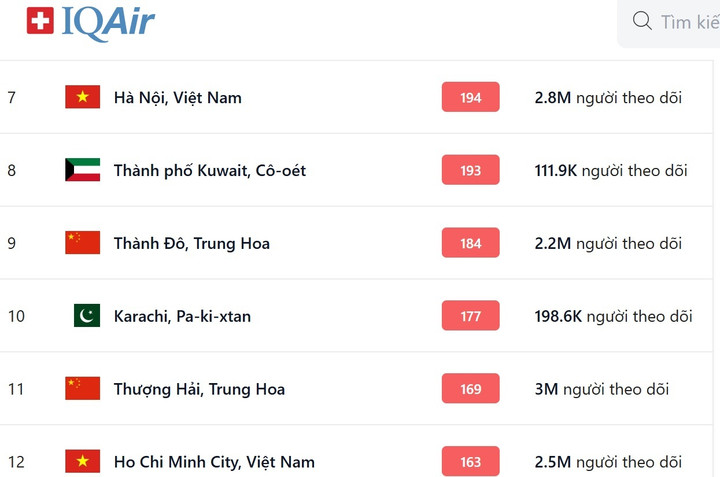Click the China flag beside Thượng Hải

[82, 389]
